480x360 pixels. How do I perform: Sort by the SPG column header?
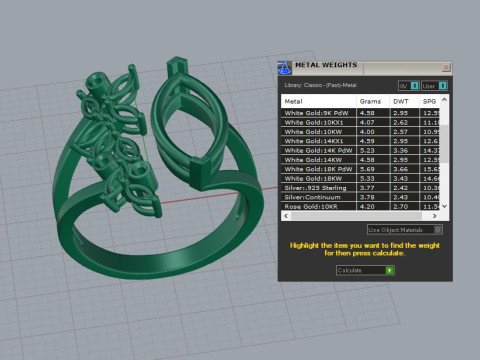click(x=429, y=101)
